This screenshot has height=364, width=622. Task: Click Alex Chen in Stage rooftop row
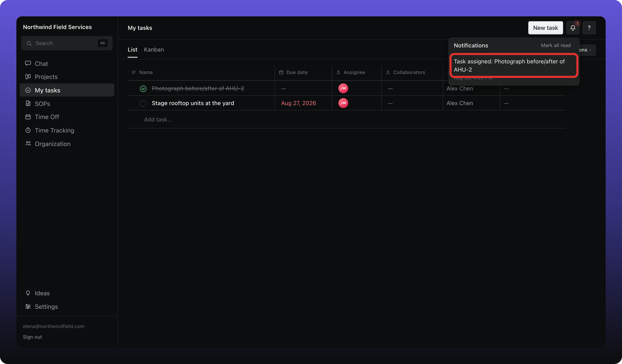click(460, 103)
